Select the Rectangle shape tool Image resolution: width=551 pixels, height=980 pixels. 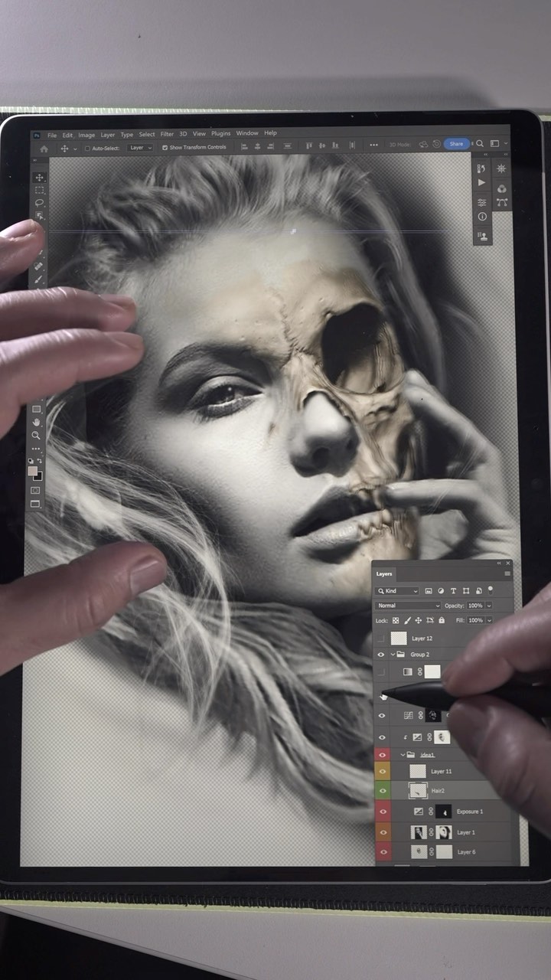point(36,409)
